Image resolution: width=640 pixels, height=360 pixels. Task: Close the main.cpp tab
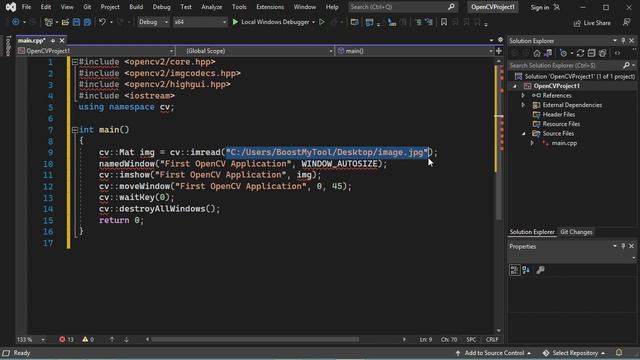pyautogui.click(x=62, y=41)
